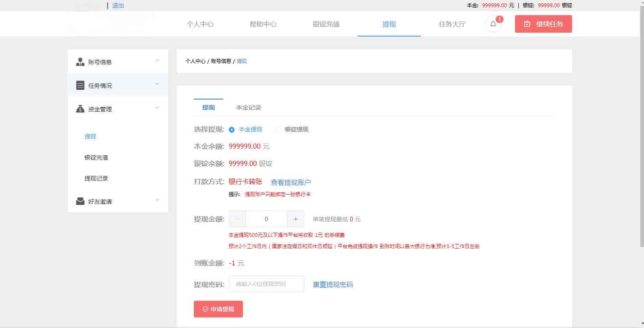This screenshot has height=328, width=644.
Task: Open 任务大厅 in top navigation
Action: click(x=452, y=24)
